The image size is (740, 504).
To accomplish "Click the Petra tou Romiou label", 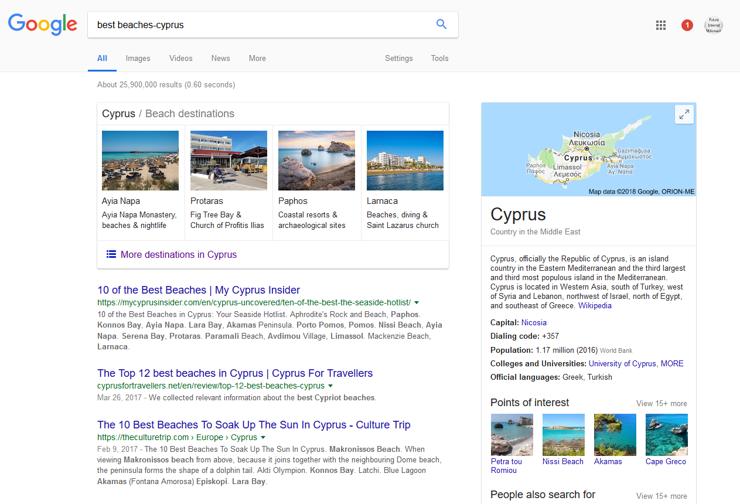I will (506, 466).
